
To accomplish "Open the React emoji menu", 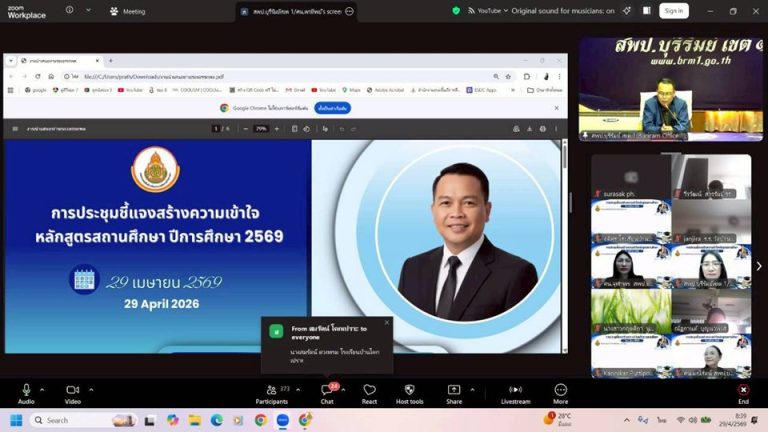I will point(369,391).
